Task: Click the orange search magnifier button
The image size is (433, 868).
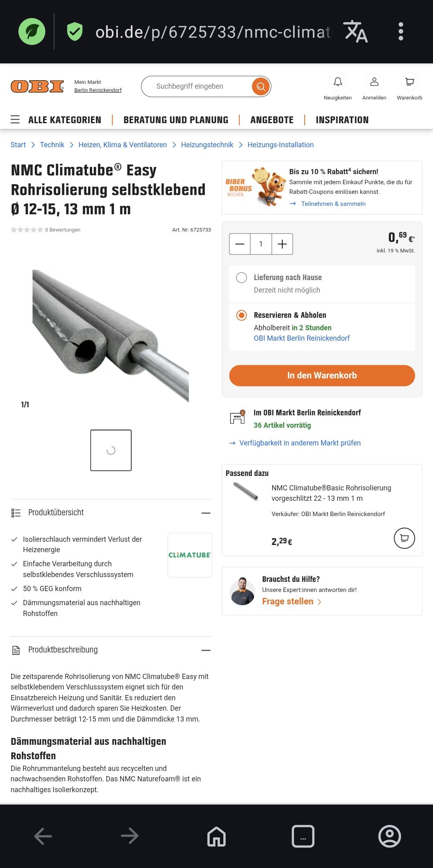Action: (x=261, y=86)
